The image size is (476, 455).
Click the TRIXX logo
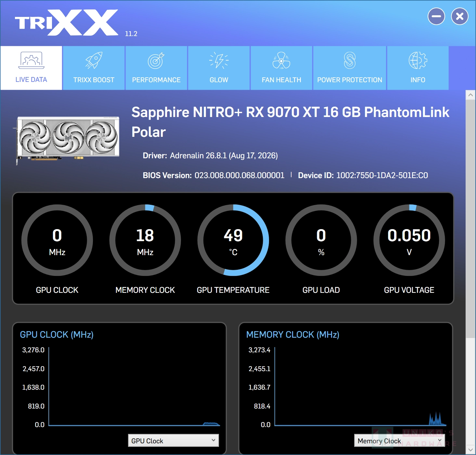67,22
